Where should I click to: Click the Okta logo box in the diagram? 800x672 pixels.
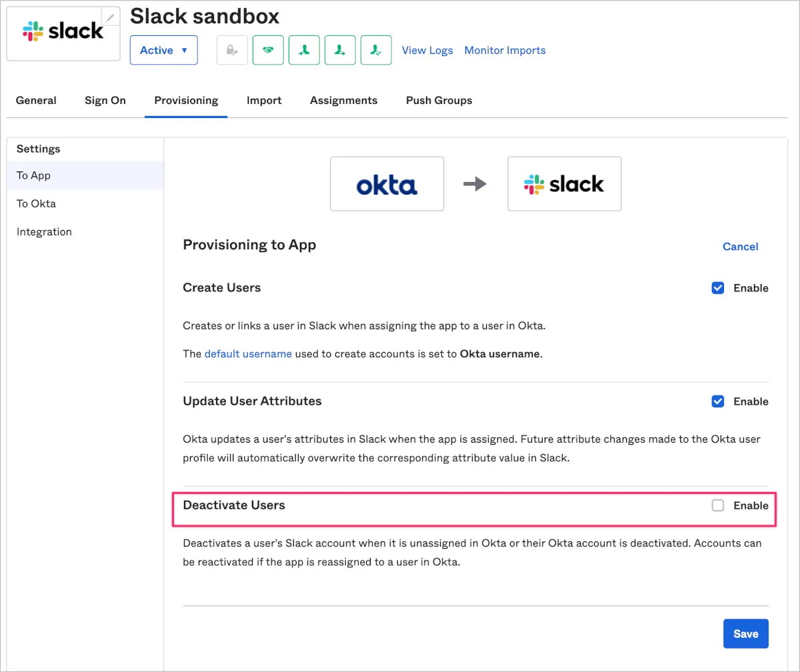tap(387, 184)
